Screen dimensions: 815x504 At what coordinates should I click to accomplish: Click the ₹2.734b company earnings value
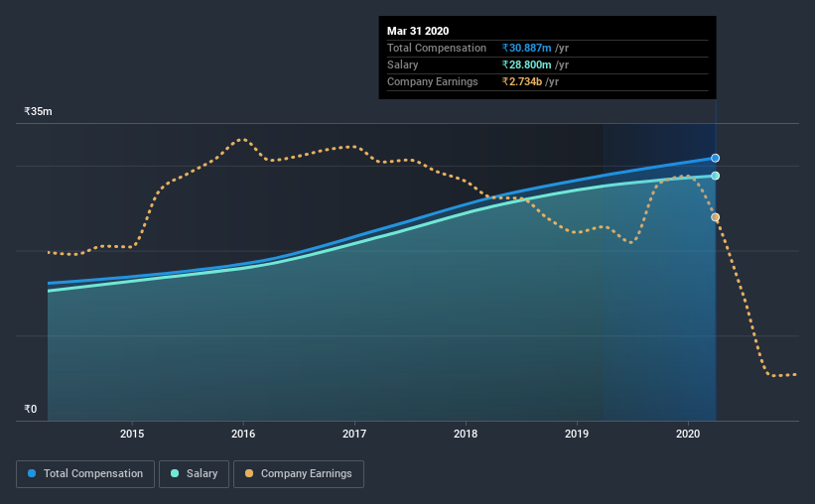point(522,81)
